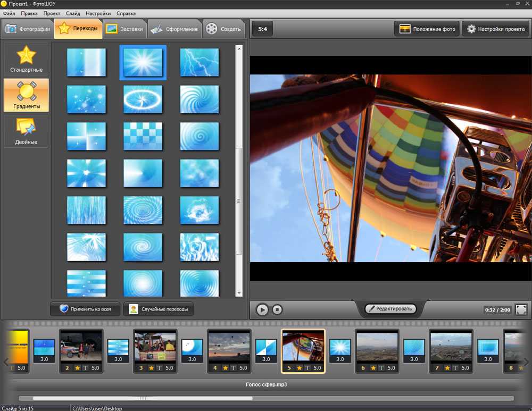Stop playback with the stop button
The image size is (532, 411).
(x=277, y=309)
